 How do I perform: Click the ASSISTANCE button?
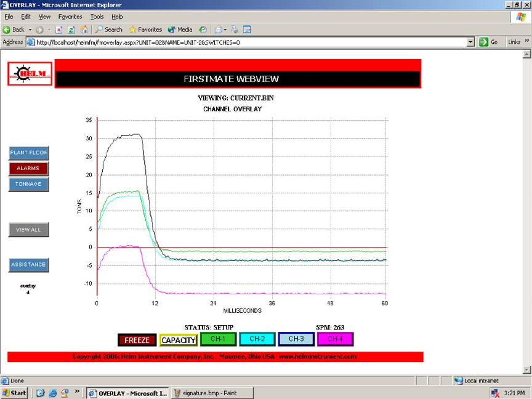click(28, 265)
